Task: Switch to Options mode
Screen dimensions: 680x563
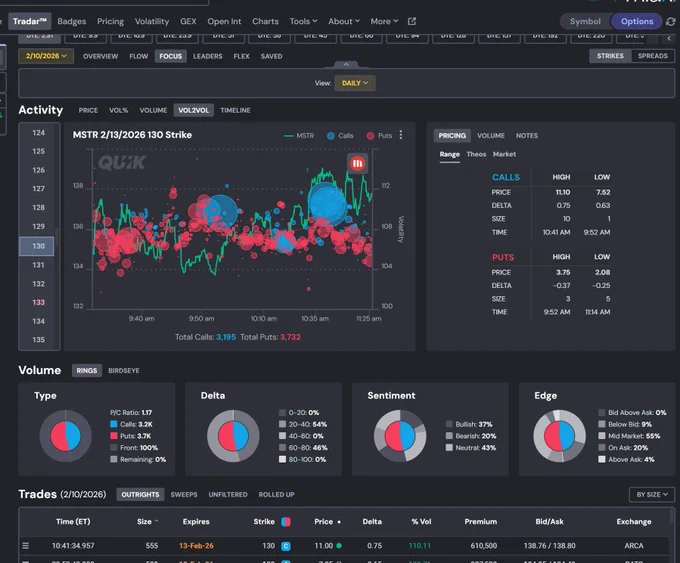Action: [x=637, y=21]
